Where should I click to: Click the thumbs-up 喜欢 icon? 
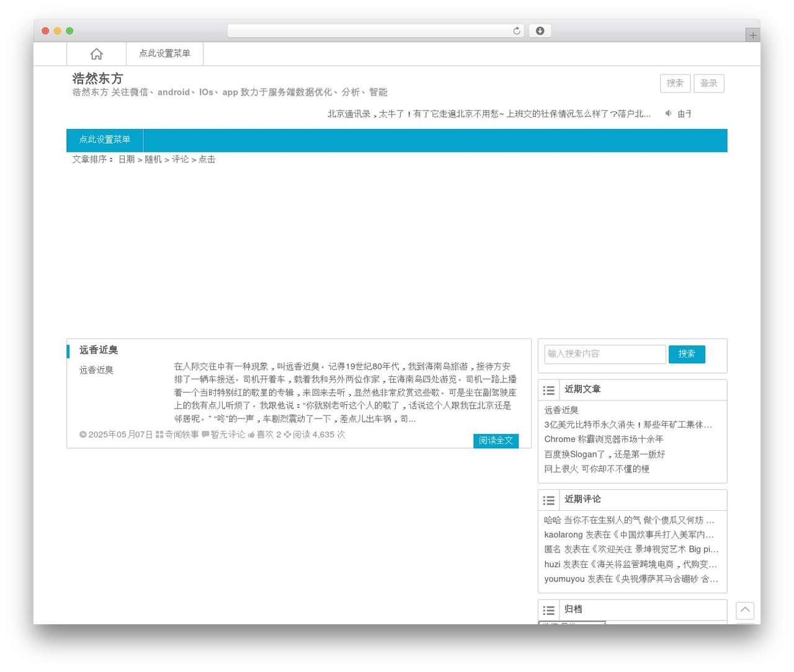(251, 435)
